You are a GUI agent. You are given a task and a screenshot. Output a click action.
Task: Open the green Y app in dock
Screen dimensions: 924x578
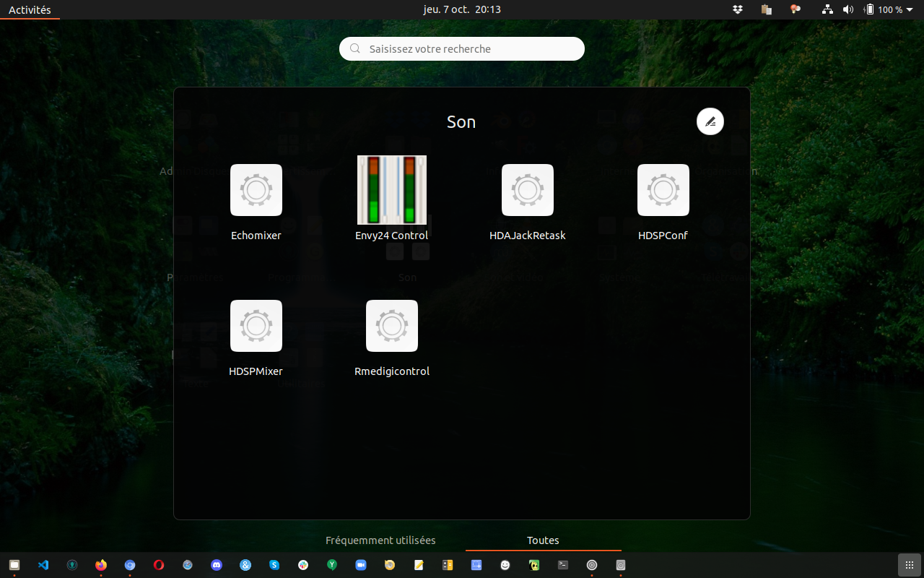coord(332,565)
